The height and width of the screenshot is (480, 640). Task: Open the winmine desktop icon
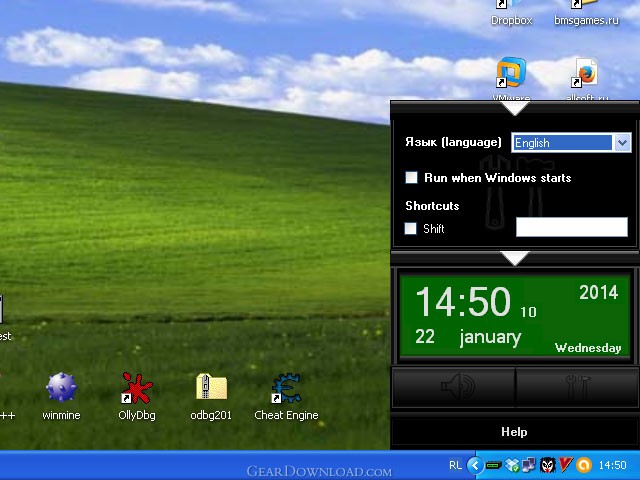coord(61,396)
